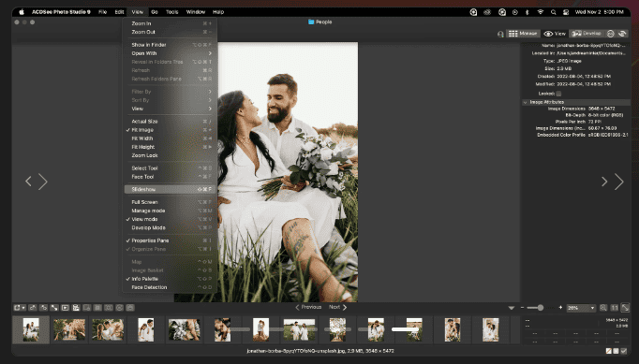Click the small right arrow near the properties pane
639x364 pixels.
pos(604,182)
